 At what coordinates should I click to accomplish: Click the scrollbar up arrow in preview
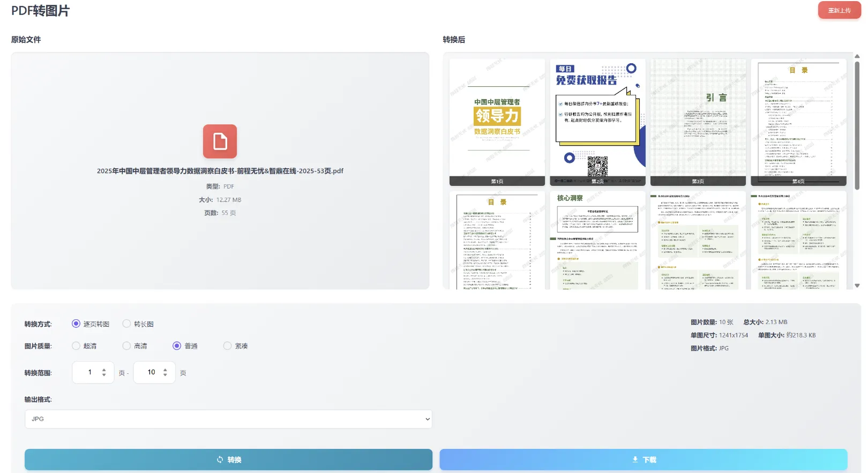coord(857,56)
